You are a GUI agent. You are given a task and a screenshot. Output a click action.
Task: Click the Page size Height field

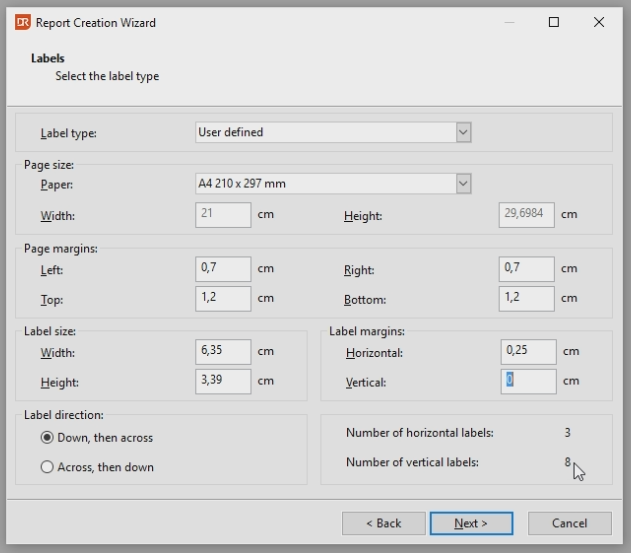(526, 214)
